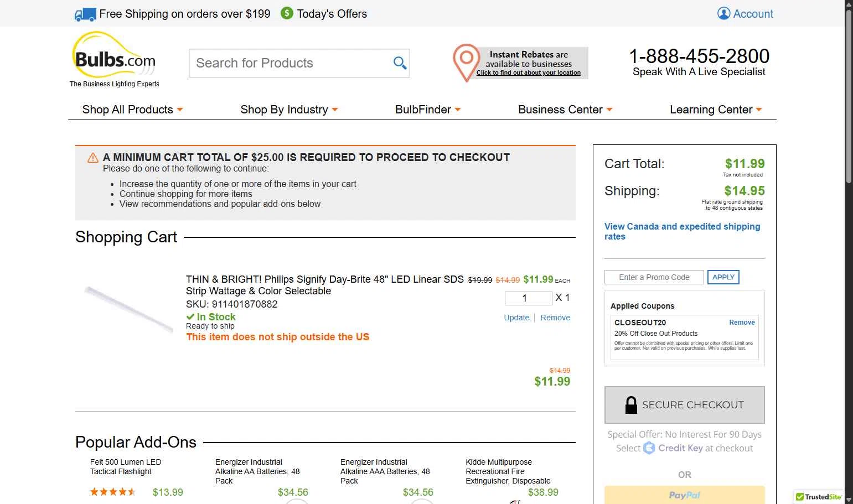This screenshot has width=853, height=504.
Task: Click the quantity field for the LED strip
Action: click(x=528, y=298)
